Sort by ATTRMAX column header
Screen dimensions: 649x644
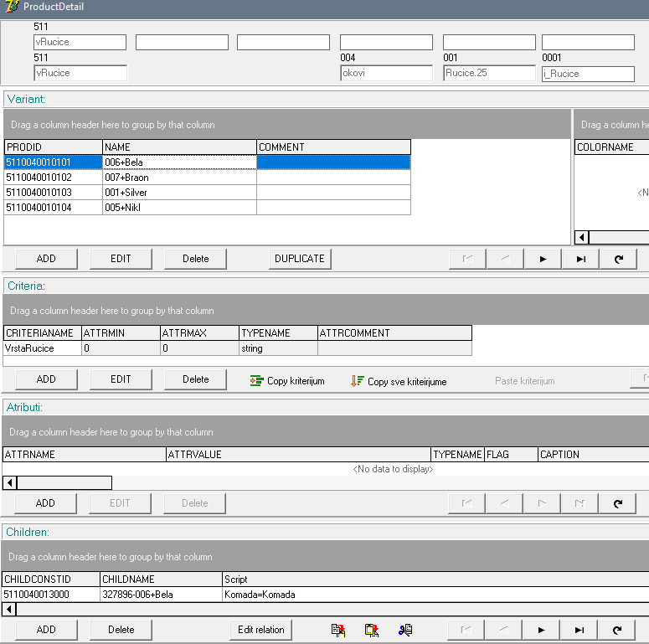pos(199,333)
